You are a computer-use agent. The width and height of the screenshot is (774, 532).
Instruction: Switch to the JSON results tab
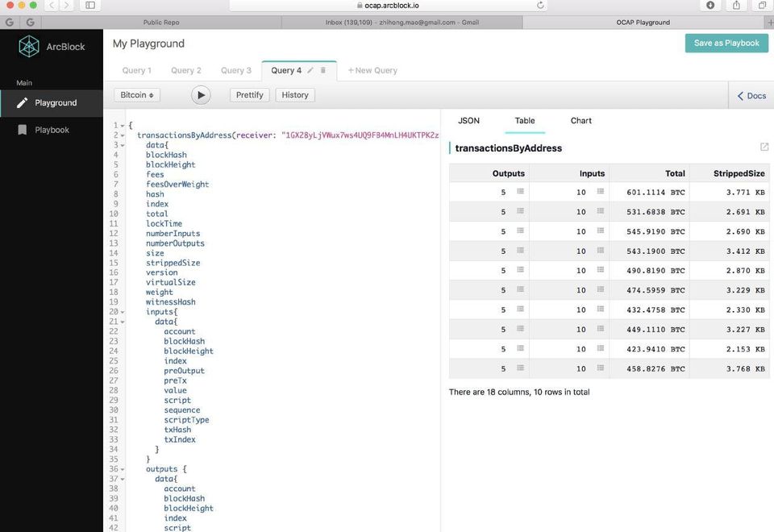point(468,121)
